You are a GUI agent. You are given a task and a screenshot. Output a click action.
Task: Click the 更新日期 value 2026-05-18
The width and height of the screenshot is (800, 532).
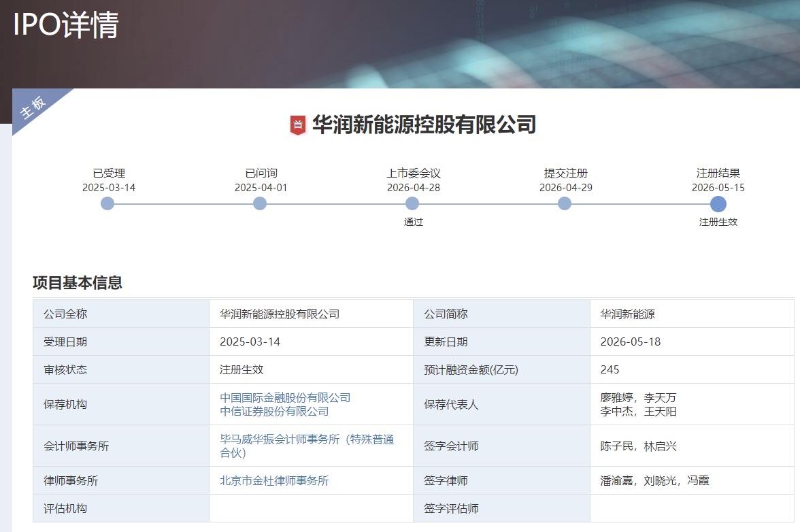coord(631,342)
